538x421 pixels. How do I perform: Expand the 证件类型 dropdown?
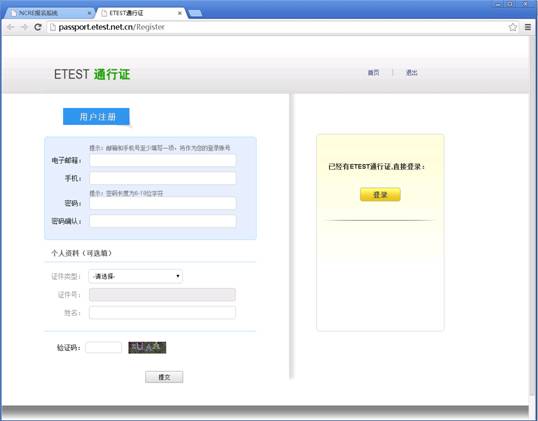[136, 276]
